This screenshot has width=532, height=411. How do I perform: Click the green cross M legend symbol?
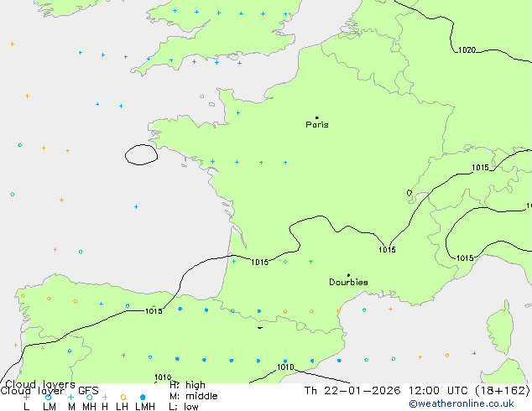coord(70,397)
